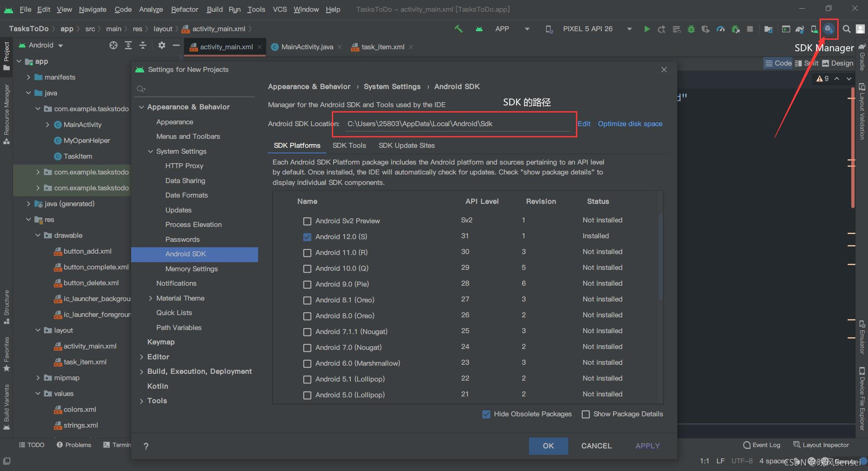Click APPLY button in settings dialog

pyautogui.click(x=647, y=446)
